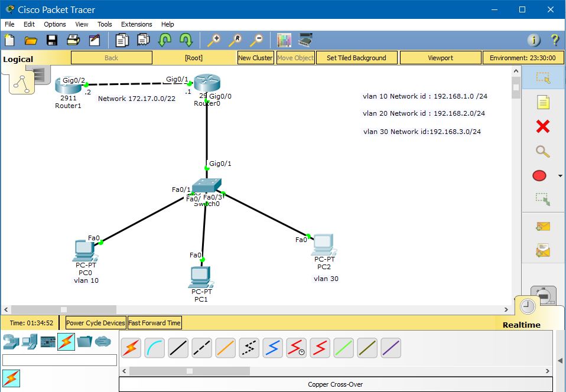Select the Add Complex PDU envelope
Viewport: 566px width, 392px height.
543,250
